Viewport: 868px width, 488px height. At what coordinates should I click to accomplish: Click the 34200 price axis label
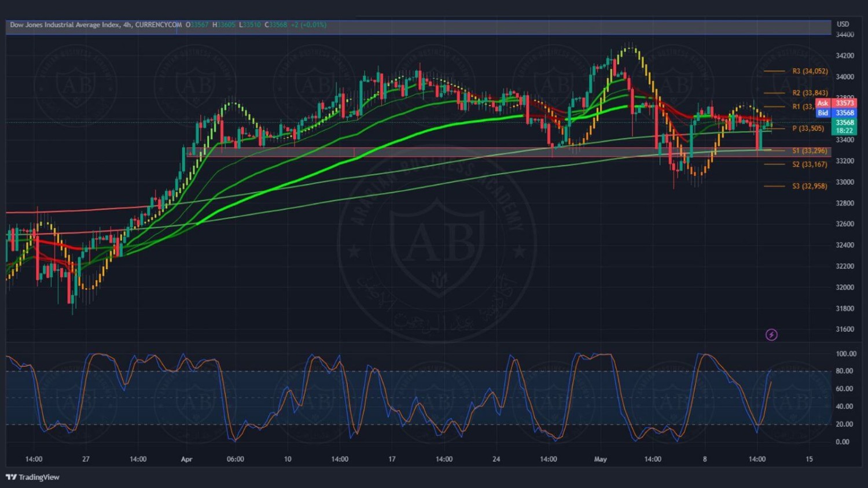pos(845,56)
